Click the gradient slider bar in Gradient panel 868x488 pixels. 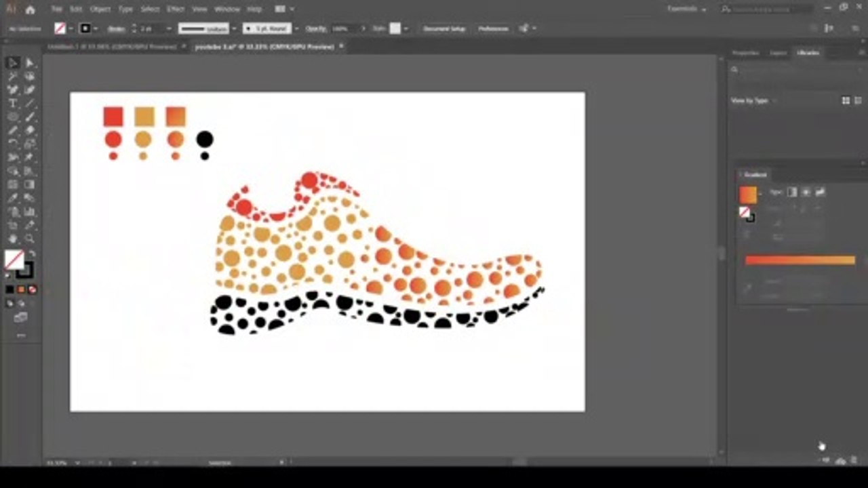(800, 260)
